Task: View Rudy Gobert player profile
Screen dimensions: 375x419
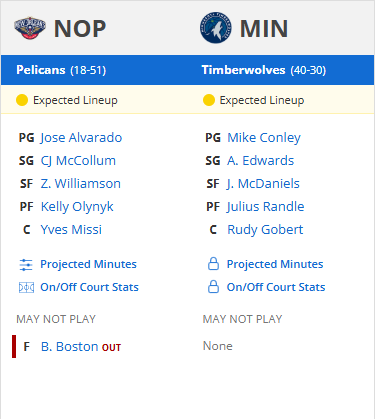Action: point(265,230)
